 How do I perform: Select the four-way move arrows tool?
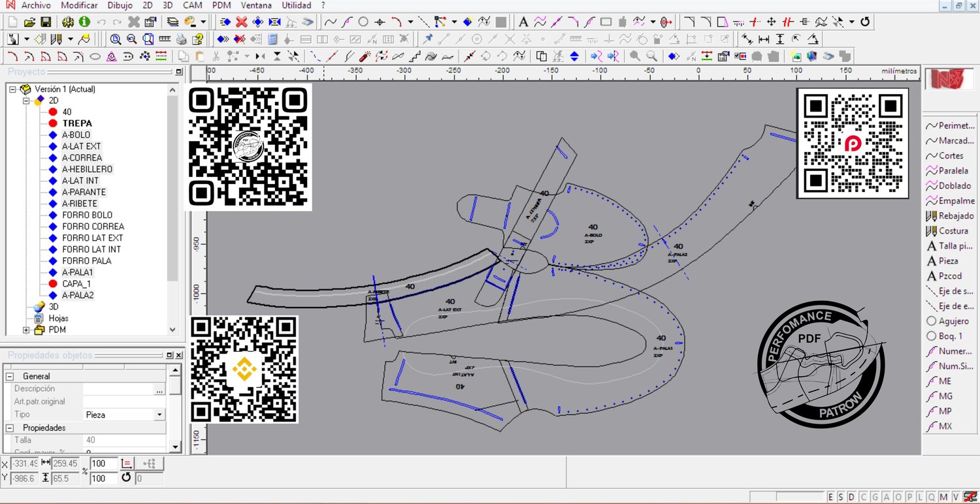(771, 22)
